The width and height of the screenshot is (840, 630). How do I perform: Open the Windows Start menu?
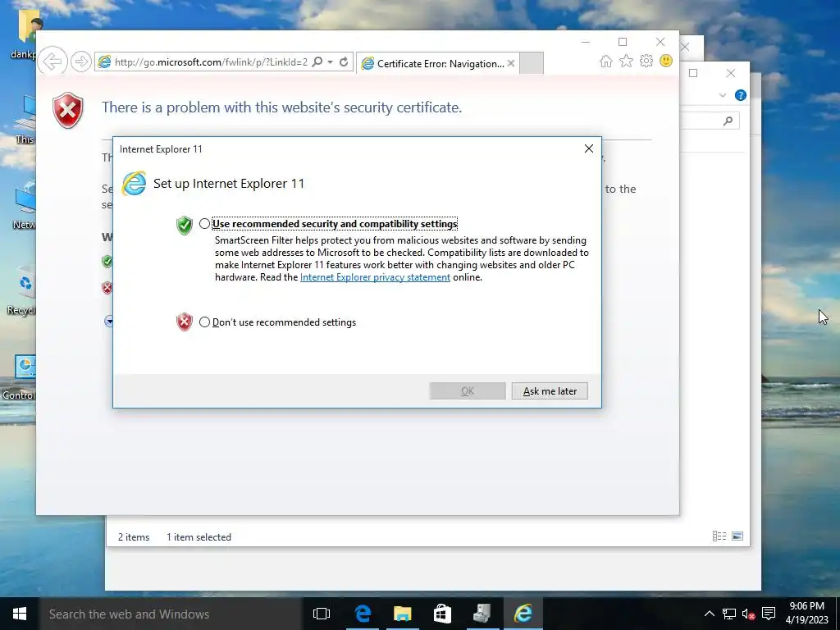[x=20, y=614]
